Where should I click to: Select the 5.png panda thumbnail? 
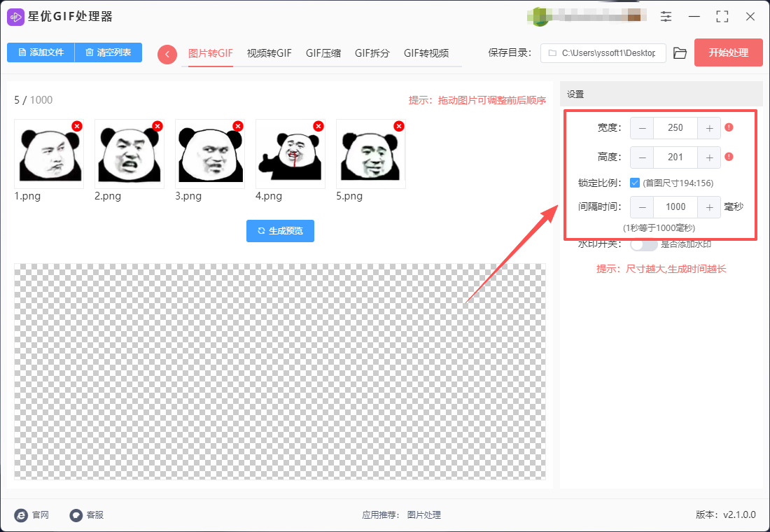point(371,154)
